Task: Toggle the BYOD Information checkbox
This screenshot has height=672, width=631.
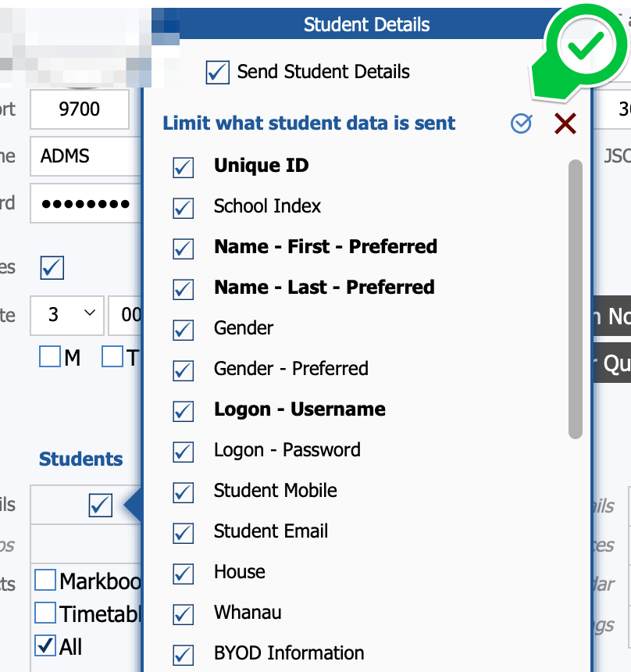Action: (x=183, y=654)
